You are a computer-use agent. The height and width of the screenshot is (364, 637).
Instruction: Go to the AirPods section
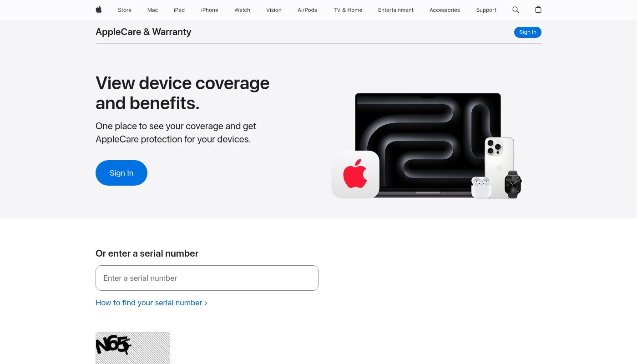[307, 10]
